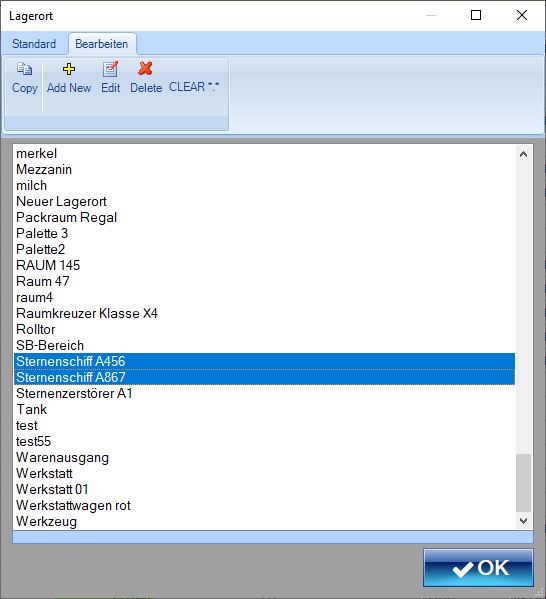
Task: Confirm with the OK button
Action: tap(478, 568)
